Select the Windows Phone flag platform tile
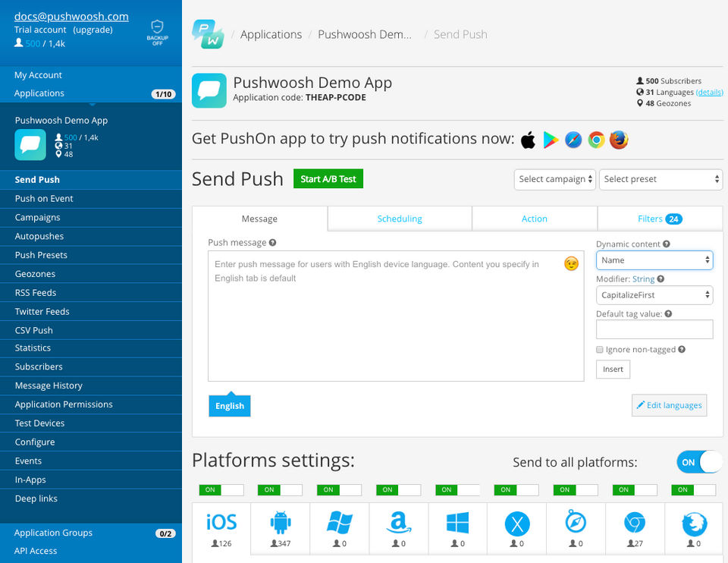The image size is (728, 563). point(340,529)
